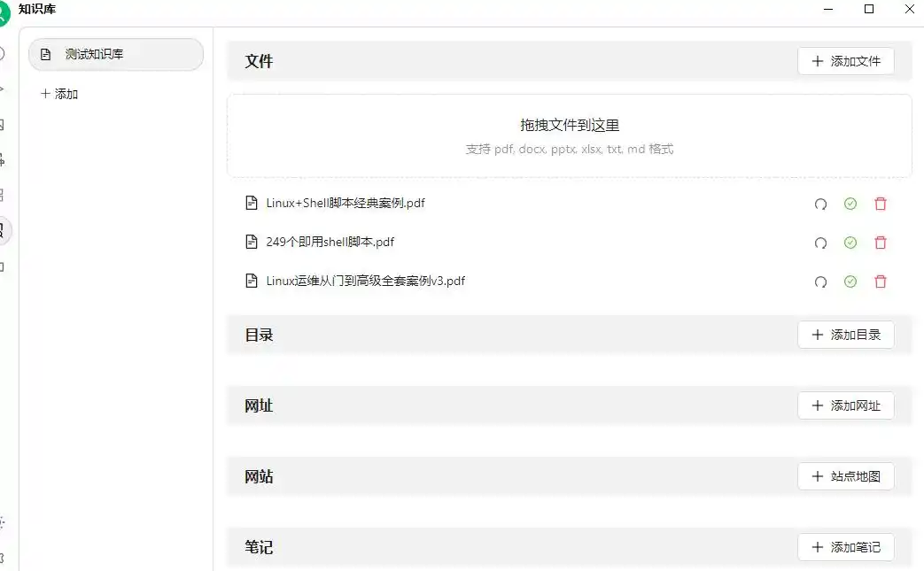
Task: Select the highlighted knowledge base sidebar icon
Action: 3,230
